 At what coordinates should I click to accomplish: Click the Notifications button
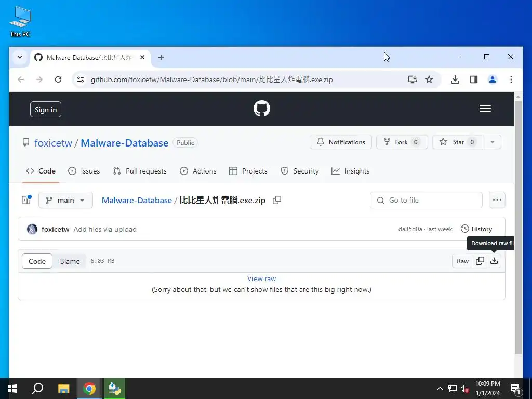[341, 142]
